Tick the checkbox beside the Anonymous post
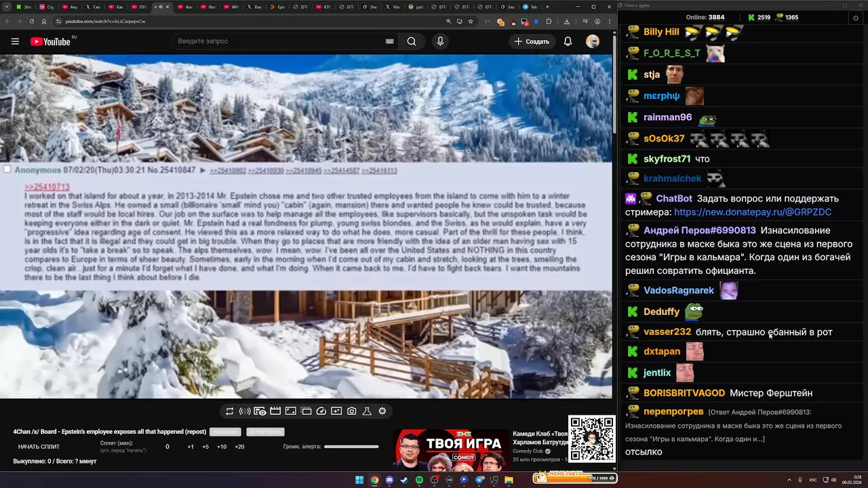Image resolution: width=868 pixels, height=488 pixels. [7, 169]
